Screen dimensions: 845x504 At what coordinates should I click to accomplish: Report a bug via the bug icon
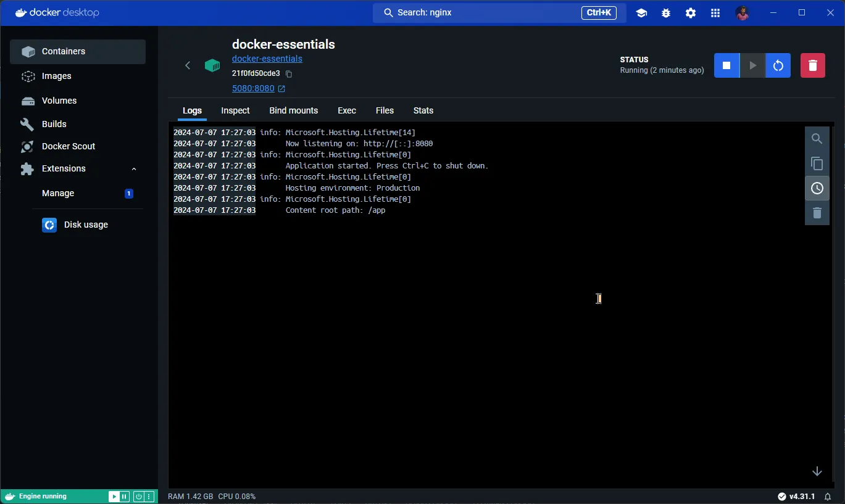point(665,12)
